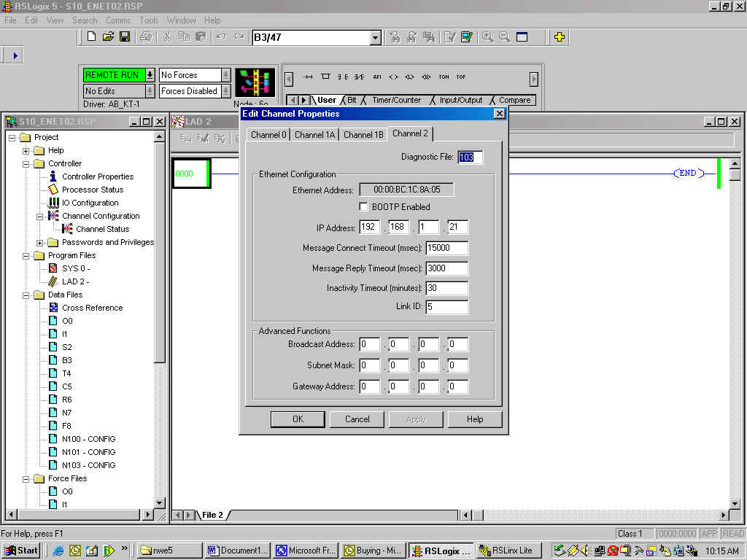Select the Compare instruction tab
This screenshot has width=747, height=560.
(x=514, y=100)
